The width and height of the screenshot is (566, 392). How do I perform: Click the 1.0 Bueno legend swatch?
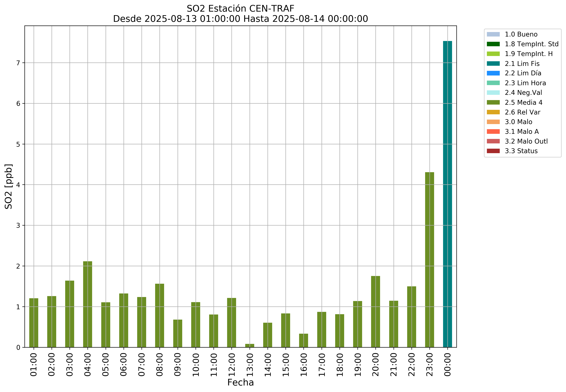click(493, 34)
